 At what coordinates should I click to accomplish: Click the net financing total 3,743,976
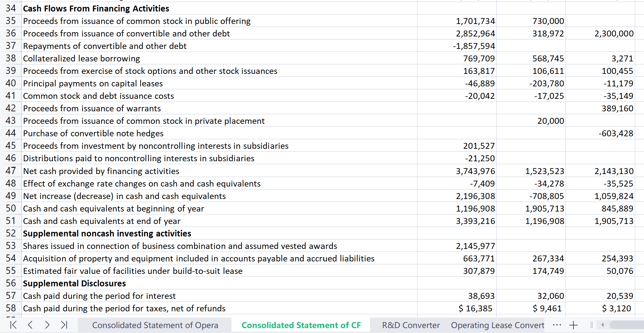pyautogui.click(x=475, y=171)
